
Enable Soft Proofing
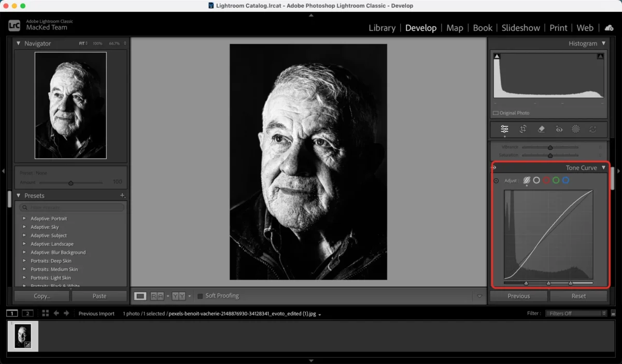[200, 295]
